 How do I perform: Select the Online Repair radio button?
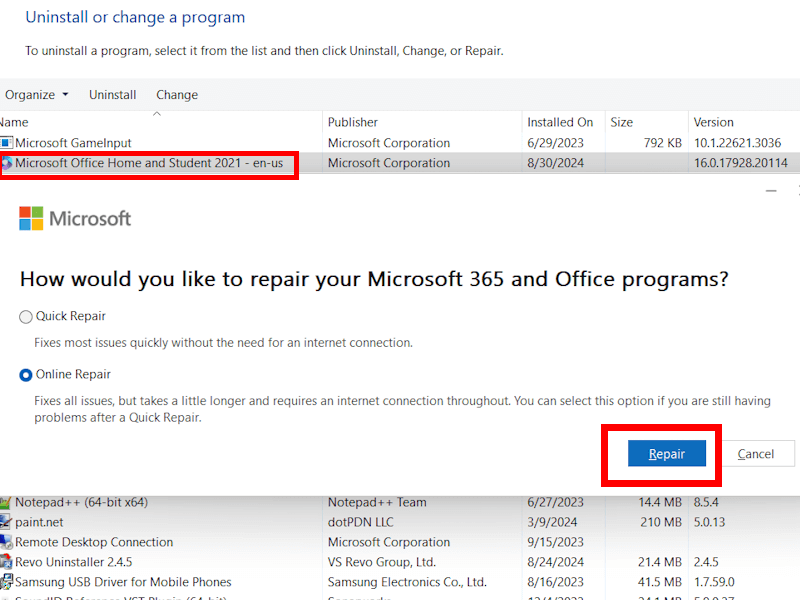pyautogui.click(x=26, y=375)
